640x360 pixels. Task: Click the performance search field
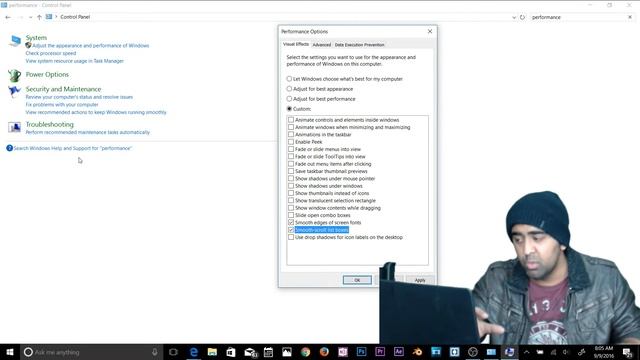[x=577, y=17]
